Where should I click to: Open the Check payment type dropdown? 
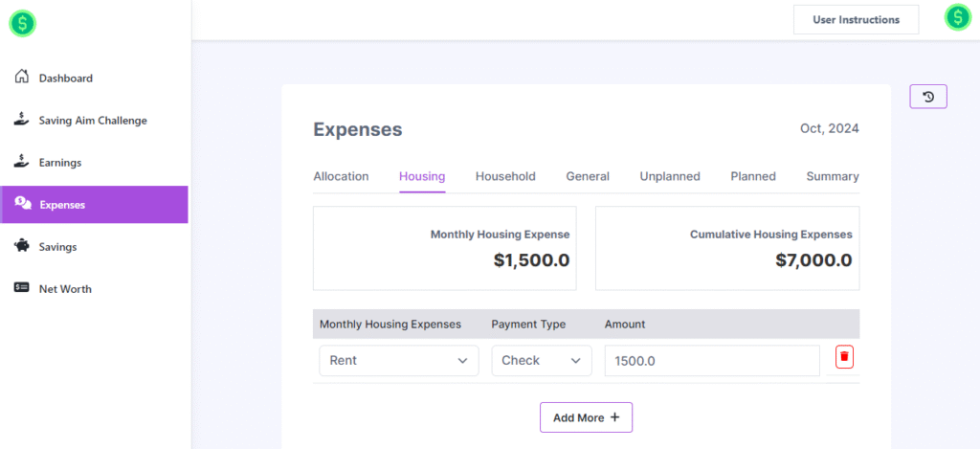541,361
